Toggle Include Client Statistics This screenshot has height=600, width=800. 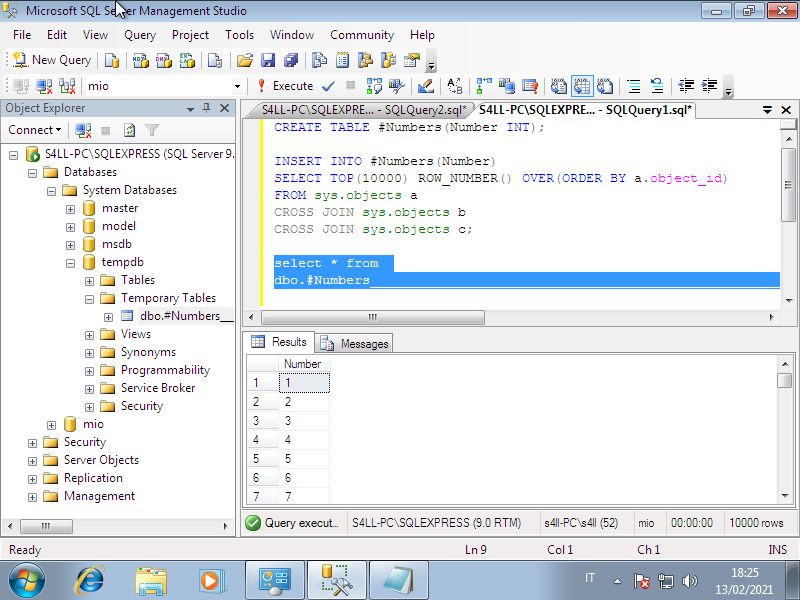507,86
